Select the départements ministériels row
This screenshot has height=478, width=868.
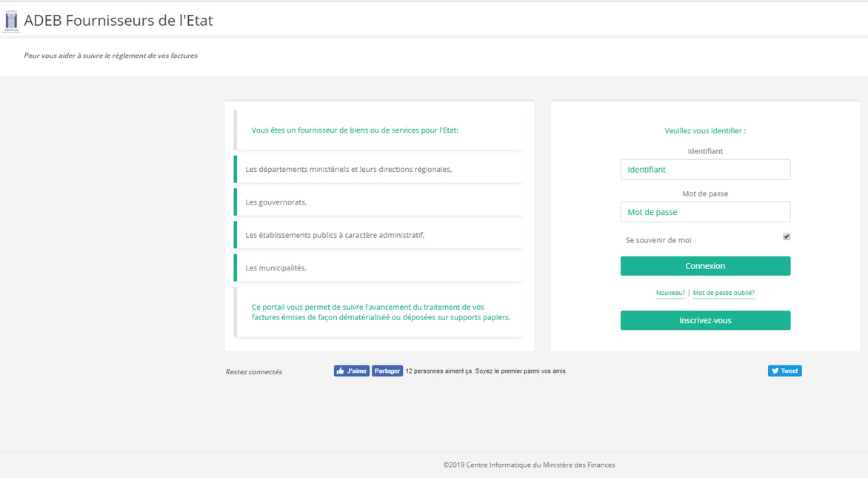pos(379,170)
